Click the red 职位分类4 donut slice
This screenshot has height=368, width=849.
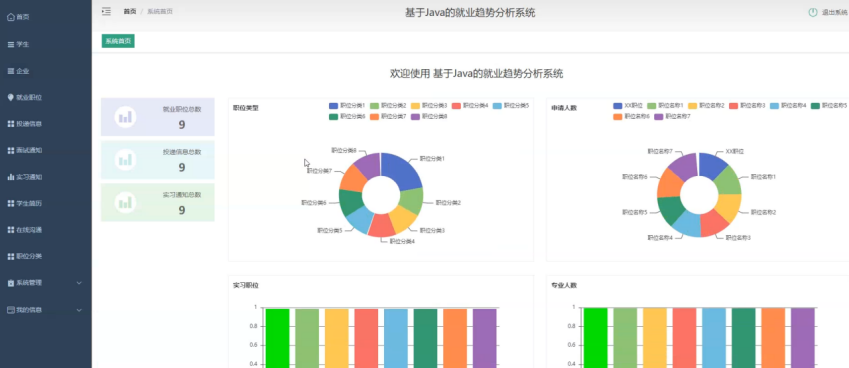click(382, 226)
